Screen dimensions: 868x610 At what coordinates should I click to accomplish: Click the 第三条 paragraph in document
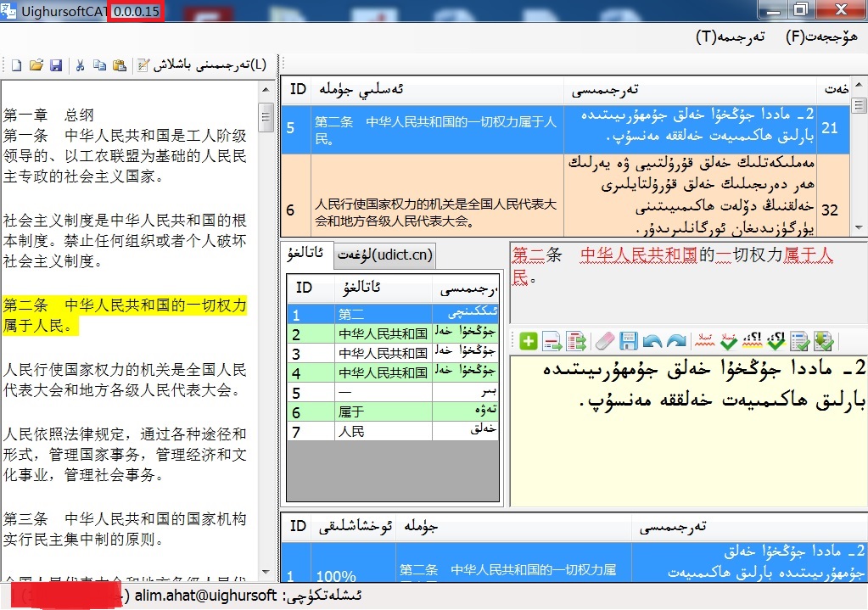coord(125,529)
